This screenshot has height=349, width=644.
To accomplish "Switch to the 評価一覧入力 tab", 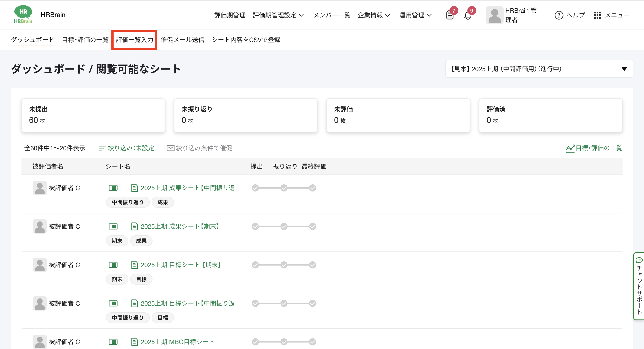I will 134,40.
